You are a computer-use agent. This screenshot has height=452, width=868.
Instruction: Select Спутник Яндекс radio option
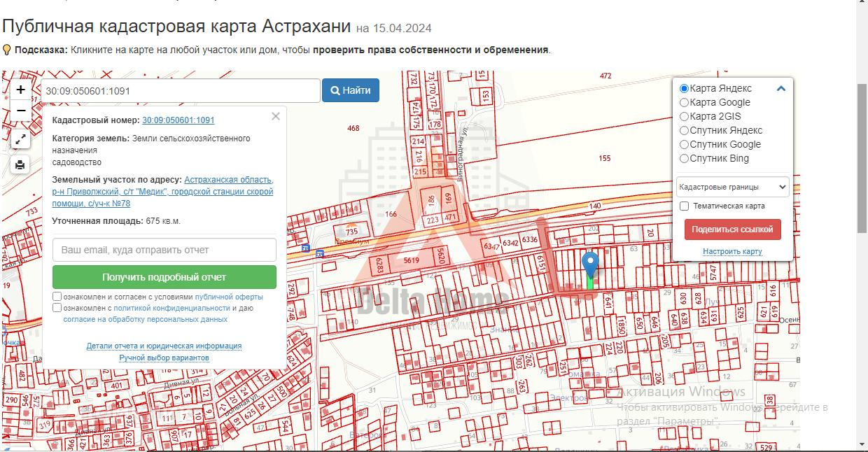685,131
